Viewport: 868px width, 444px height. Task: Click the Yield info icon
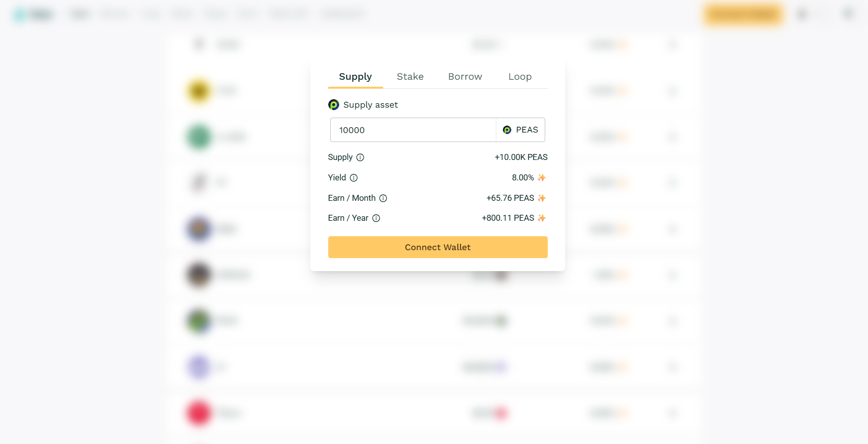[x=354, y=178]
